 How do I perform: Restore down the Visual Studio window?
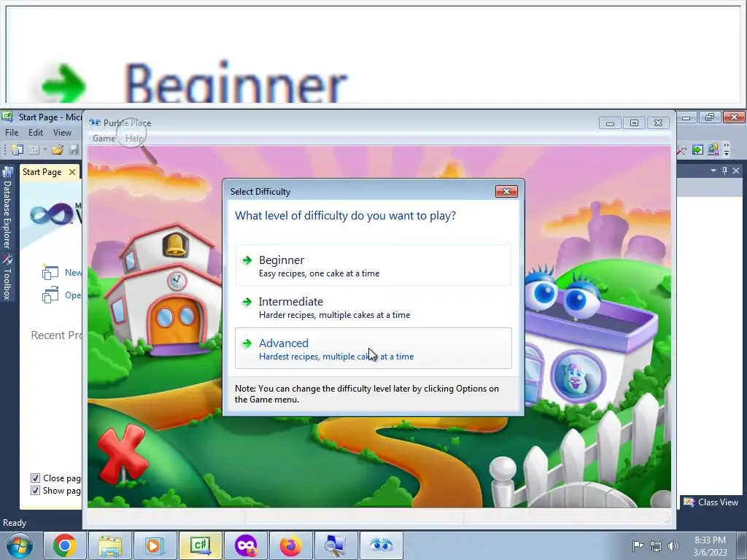(710, 117)
